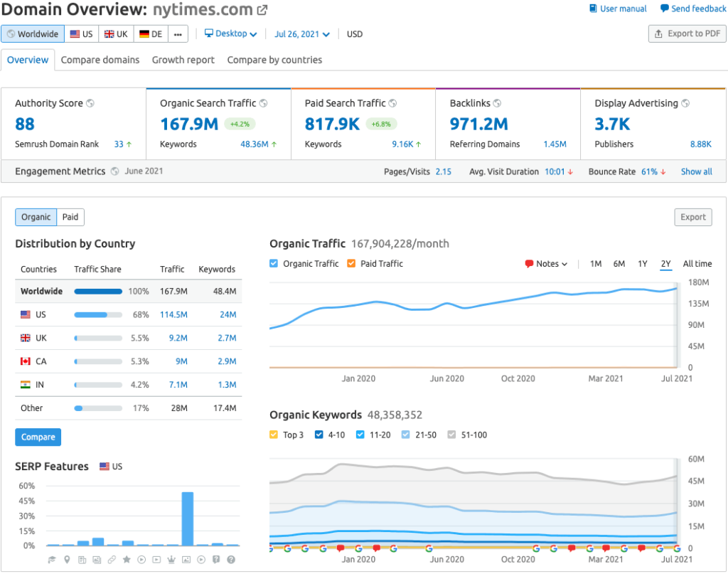
Task: Click the first red note marker on keywords chart
Action: pyautogui.click(x=341, y=548)
